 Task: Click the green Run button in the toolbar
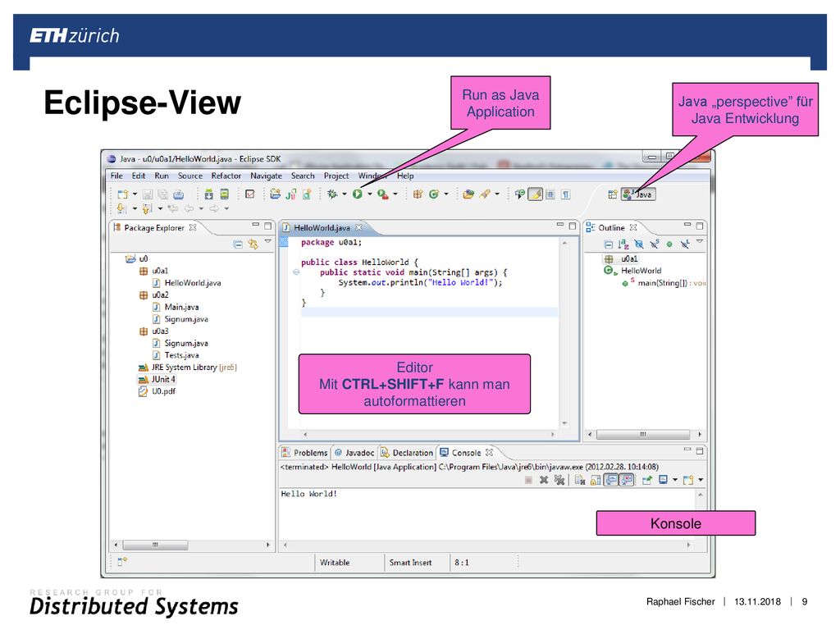click(358, 194)
